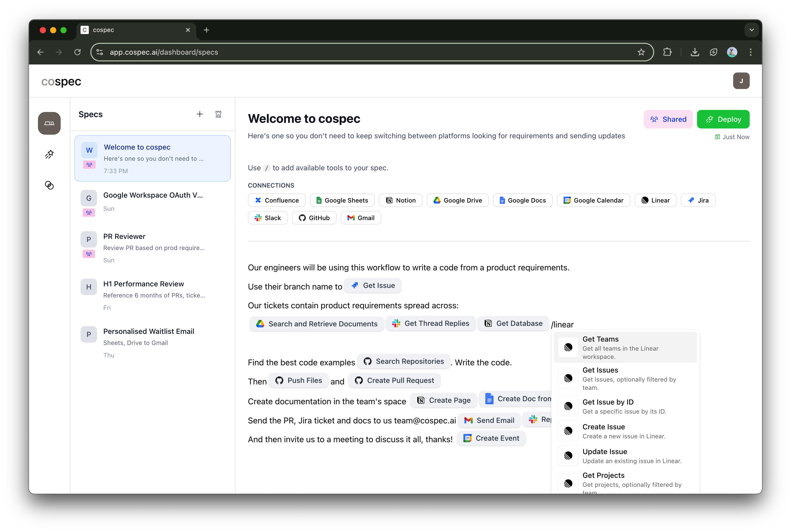Open the Specs section in left sidebar
This screenshot has width=791, height=532.
click(x=49, y=123)
